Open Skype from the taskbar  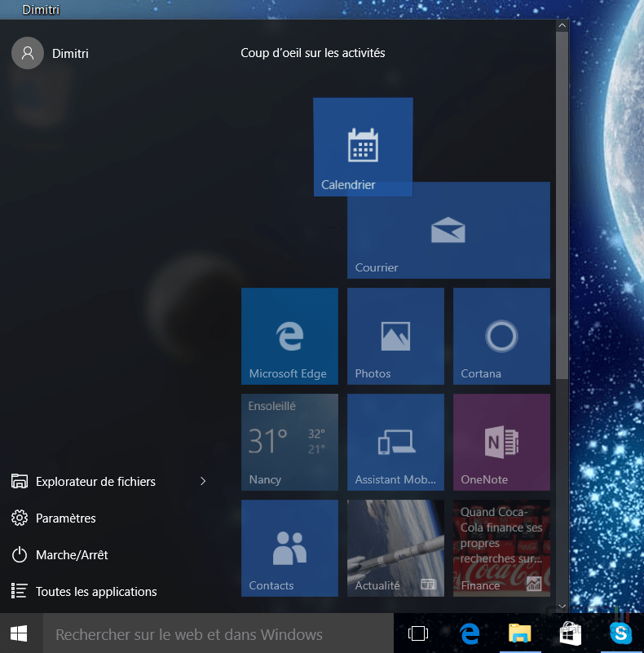coord(620,633)
